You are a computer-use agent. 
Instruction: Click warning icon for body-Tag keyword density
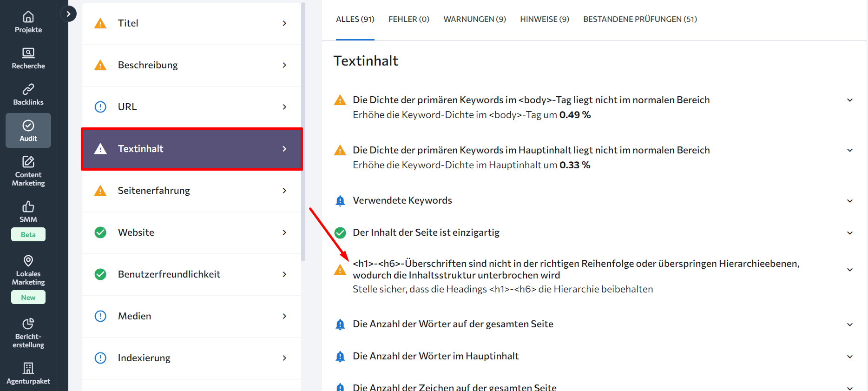[340, 100]
